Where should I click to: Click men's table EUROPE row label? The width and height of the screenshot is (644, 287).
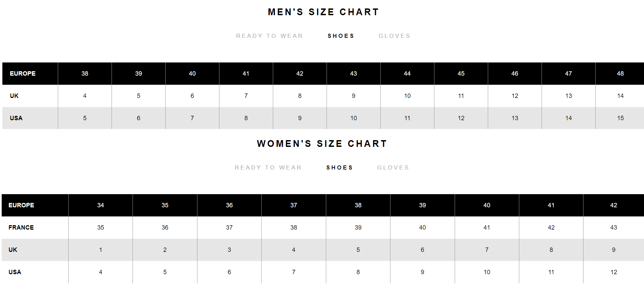(23, 74)
